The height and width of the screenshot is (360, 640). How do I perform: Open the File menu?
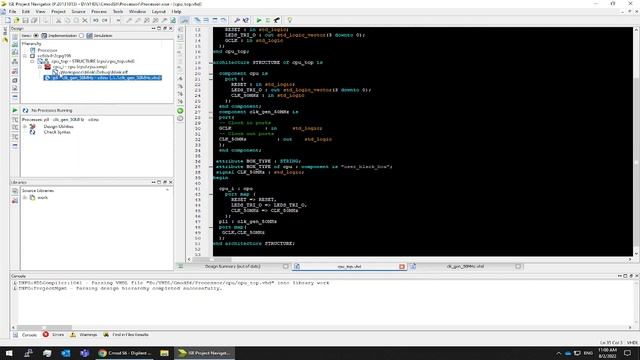point(13,12)
